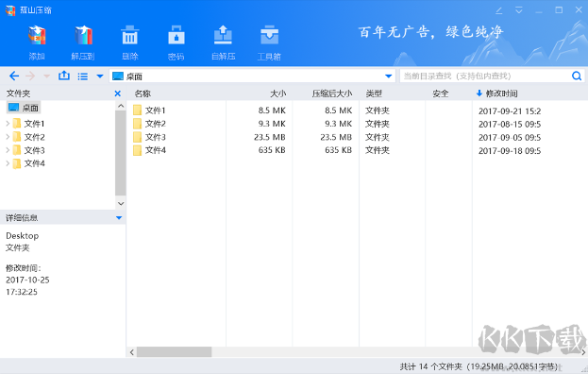Click the 删除 (Delete) trash icon
The width and height of the screenshot is (588, 374).
pyautogui.click(x=129, y=36)
